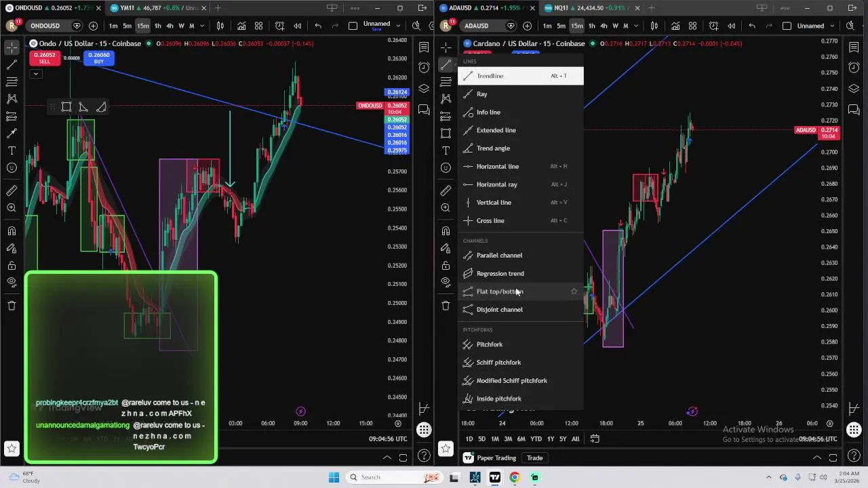
Task: Toggle magnet mode in ADAUSD sidebar
Action: click(x=446, y=231)
